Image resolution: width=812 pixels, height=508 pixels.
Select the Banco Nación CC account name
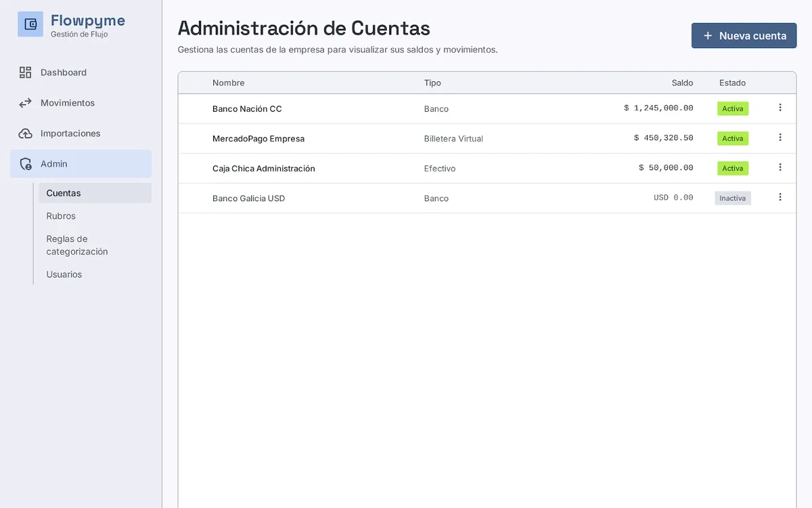[247, 109]
